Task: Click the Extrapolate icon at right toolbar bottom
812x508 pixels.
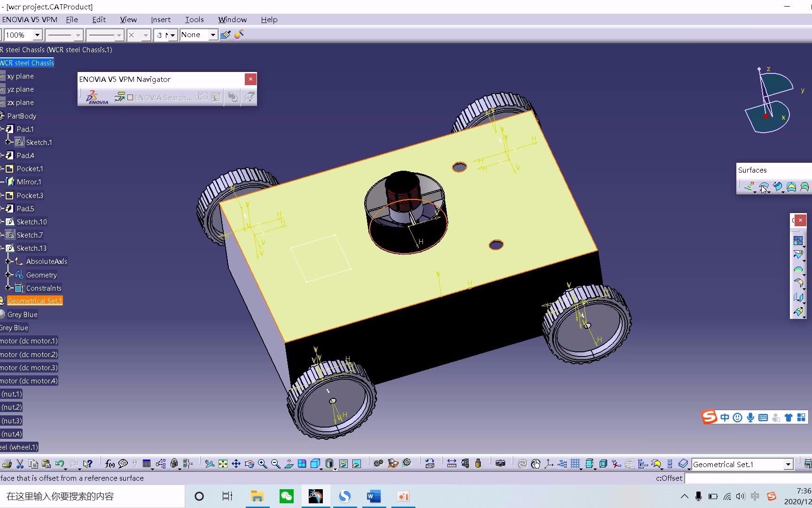Action: click(x=798, y=311)
